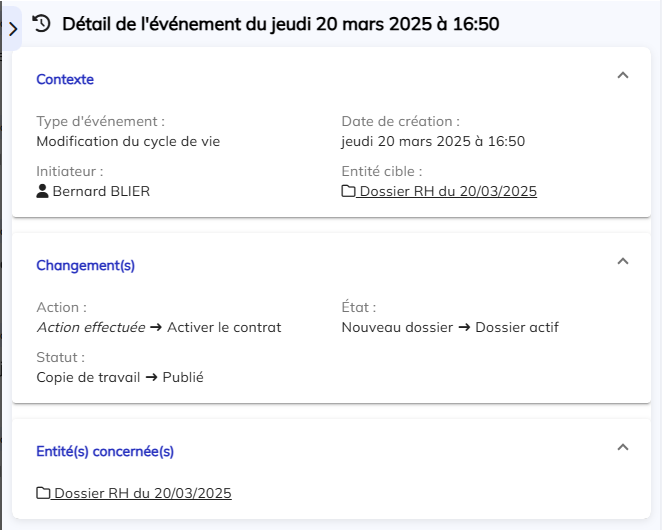The height and width of the screenshot is (530, 662).
Task: Click the "Modification du cycle de vie" event type
Action: pos(128,141)
